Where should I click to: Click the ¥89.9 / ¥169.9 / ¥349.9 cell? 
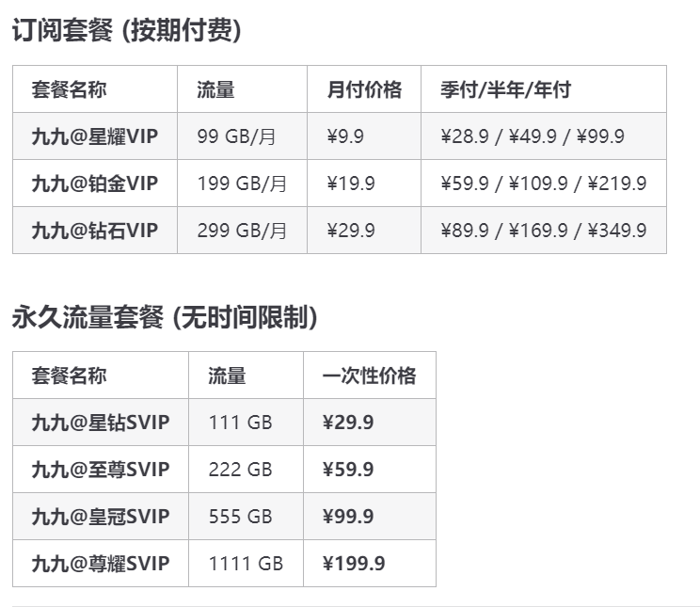tap(543, 231)
